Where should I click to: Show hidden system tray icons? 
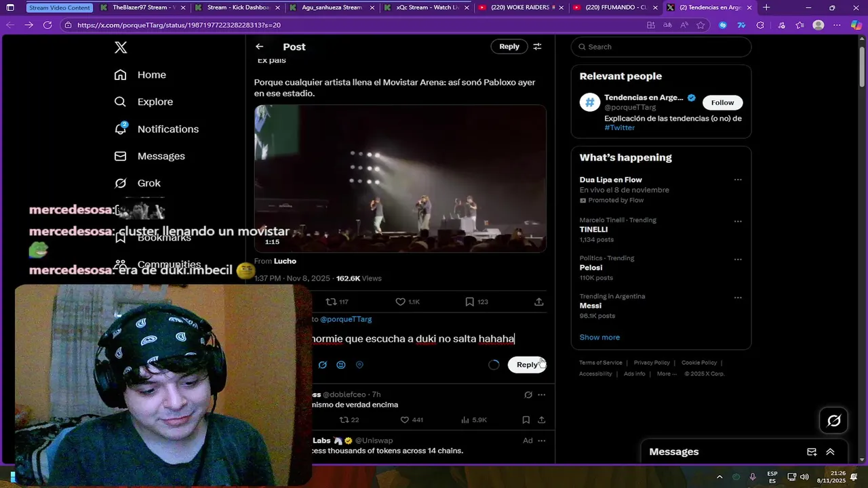(719, 477)
